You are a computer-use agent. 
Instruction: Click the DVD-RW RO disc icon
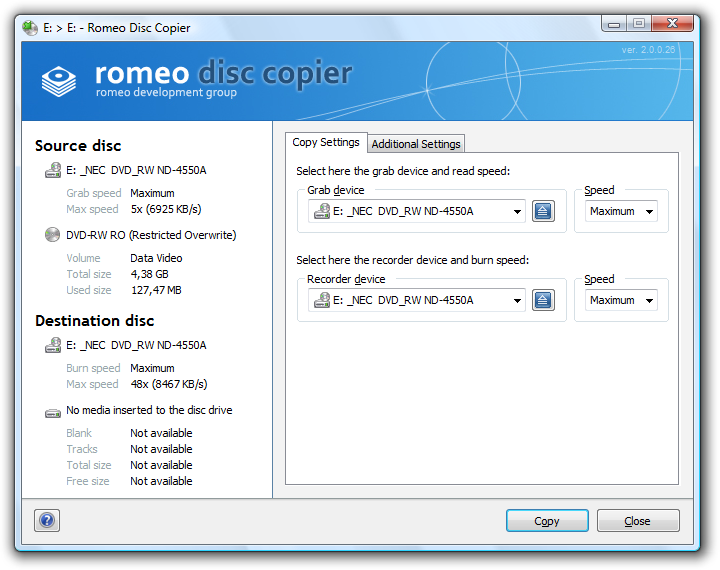52,235
